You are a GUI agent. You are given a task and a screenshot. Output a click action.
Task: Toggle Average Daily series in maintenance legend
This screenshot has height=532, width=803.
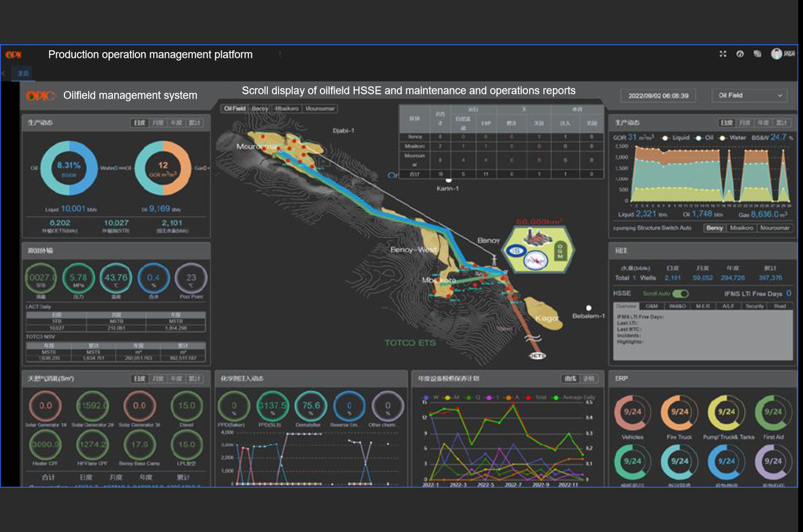tap(574, 397)
